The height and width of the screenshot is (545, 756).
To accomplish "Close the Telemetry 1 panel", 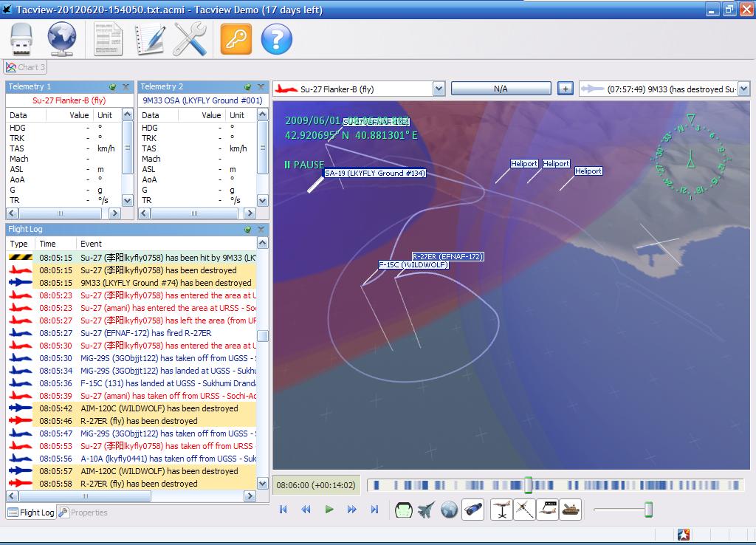I will coord(126,87).
